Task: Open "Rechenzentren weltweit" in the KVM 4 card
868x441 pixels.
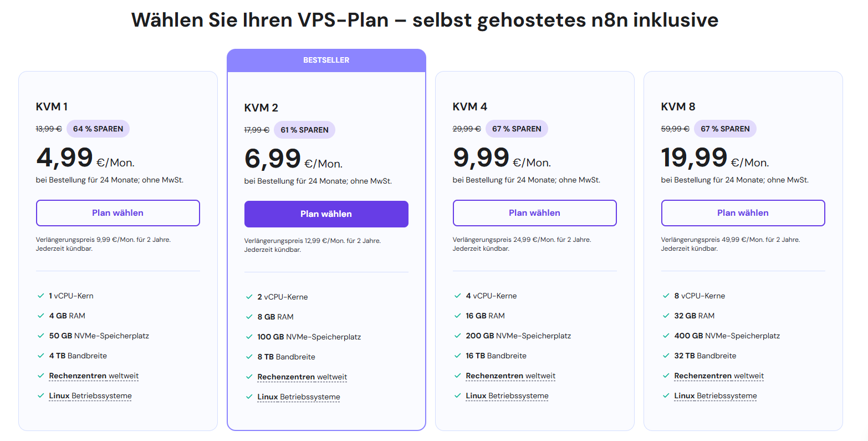Action: (x=510, y=376)
